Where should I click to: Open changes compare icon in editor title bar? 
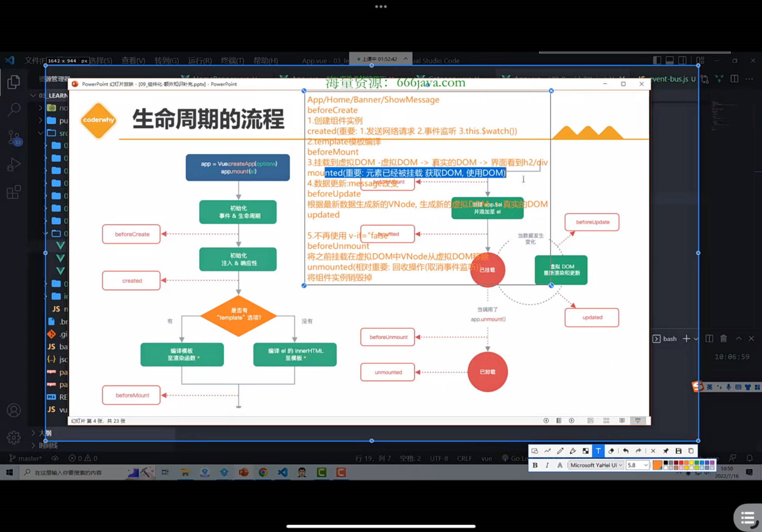coord(705,79)
